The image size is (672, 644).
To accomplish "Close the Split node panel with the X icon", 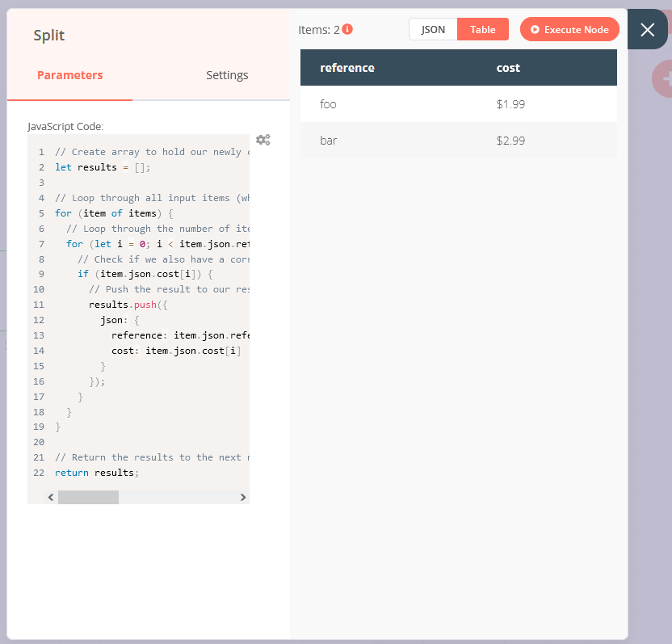I will point(647,29).
